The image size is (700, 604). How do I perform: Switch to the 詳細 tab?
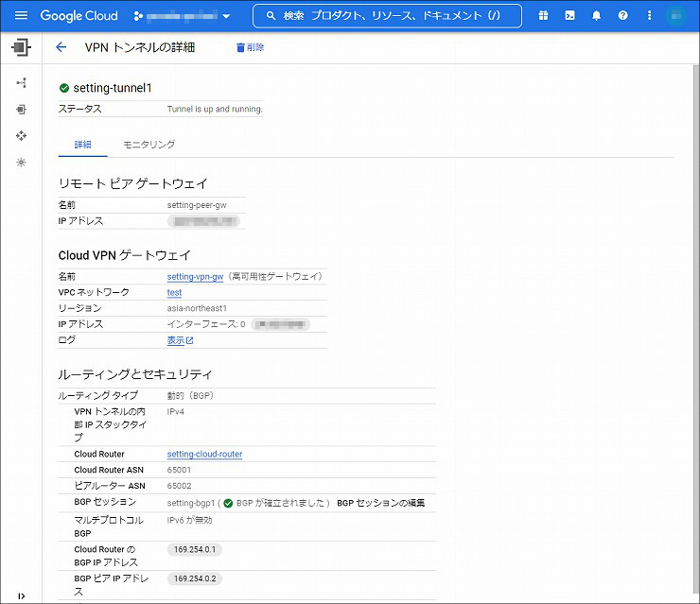[83, 145]
